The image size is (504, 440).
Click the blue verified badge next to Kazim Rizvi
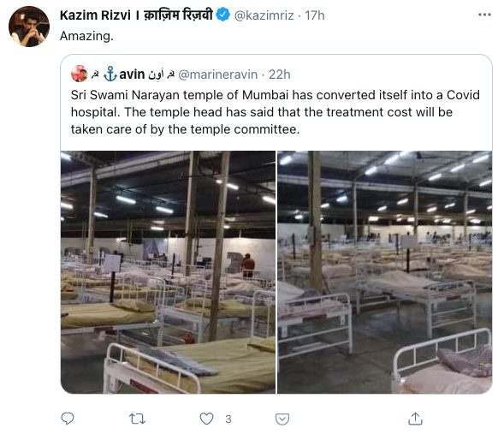tap(222, 15)
